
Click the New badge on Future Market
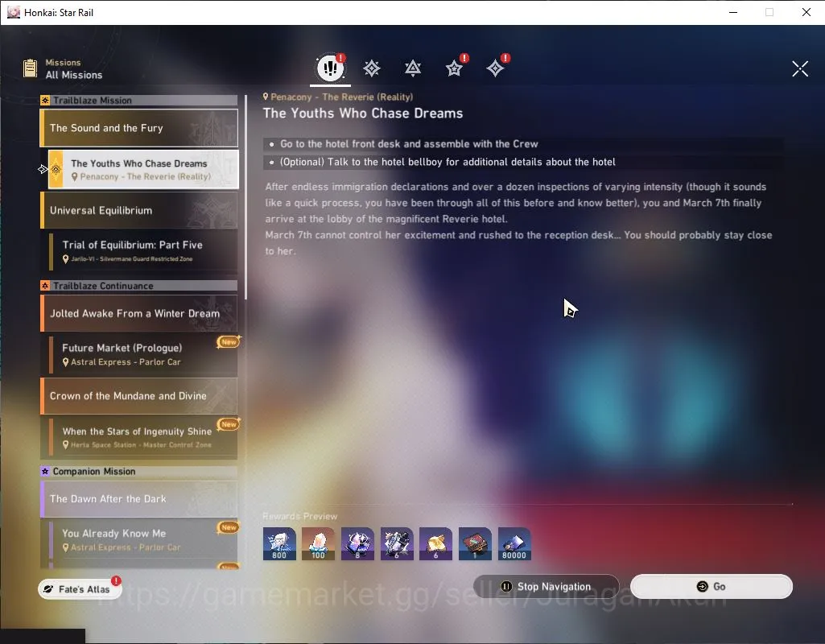coord(229,342)
